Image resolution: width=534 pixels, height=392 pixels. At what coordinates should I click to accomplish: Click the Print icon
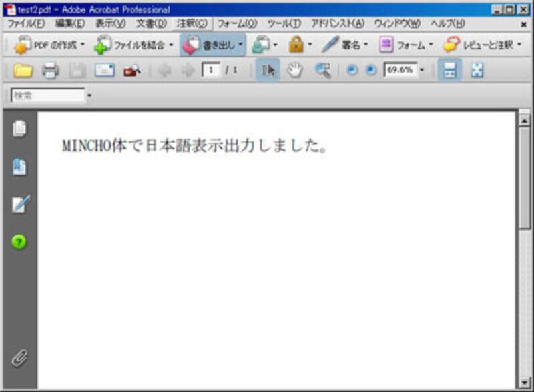[x=50, y=71]
